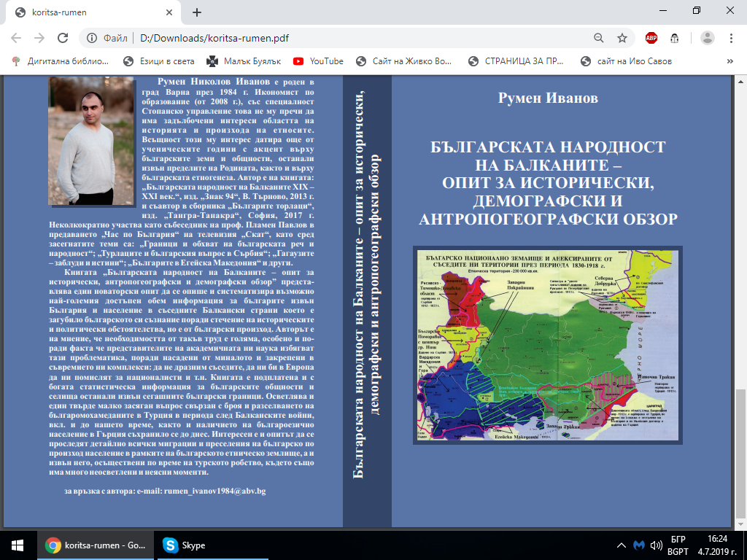Select the koritsa-rumen tab
This screenshot has height=560, width=747.
88,12
